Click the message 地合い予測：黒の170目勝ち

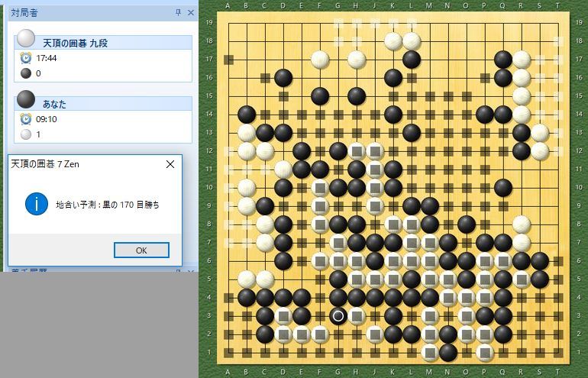coord(108,205)
